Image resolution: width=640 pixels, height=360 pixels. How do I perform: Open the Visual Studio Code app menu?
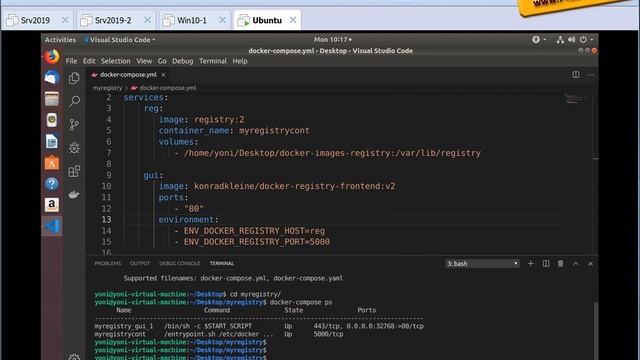coord(119,40)
